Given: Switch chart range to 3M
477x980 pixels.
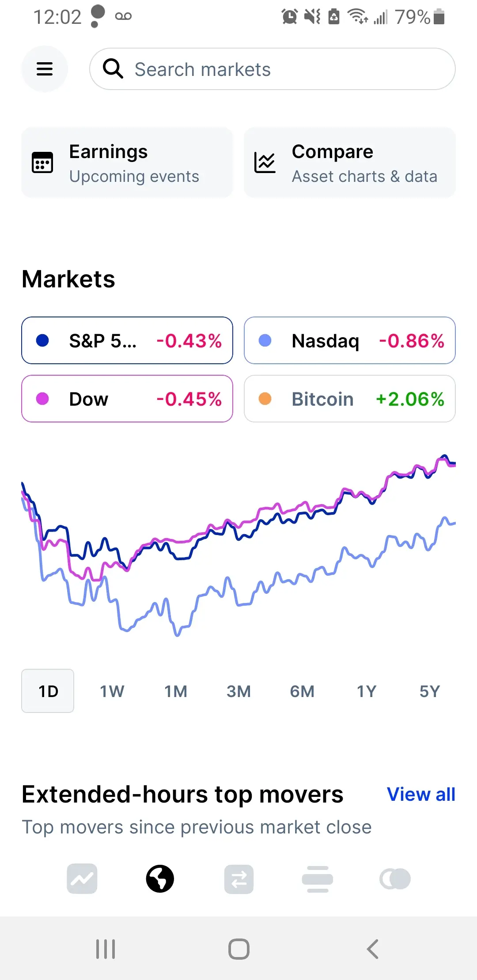Looking at the screenshot, I should pyautogui.click(x=238, y=691).
